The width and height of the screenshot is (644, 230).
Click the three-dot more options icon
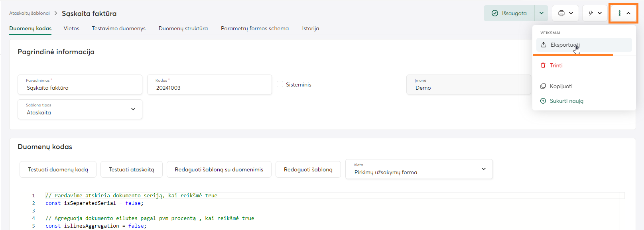coord(619,13)
